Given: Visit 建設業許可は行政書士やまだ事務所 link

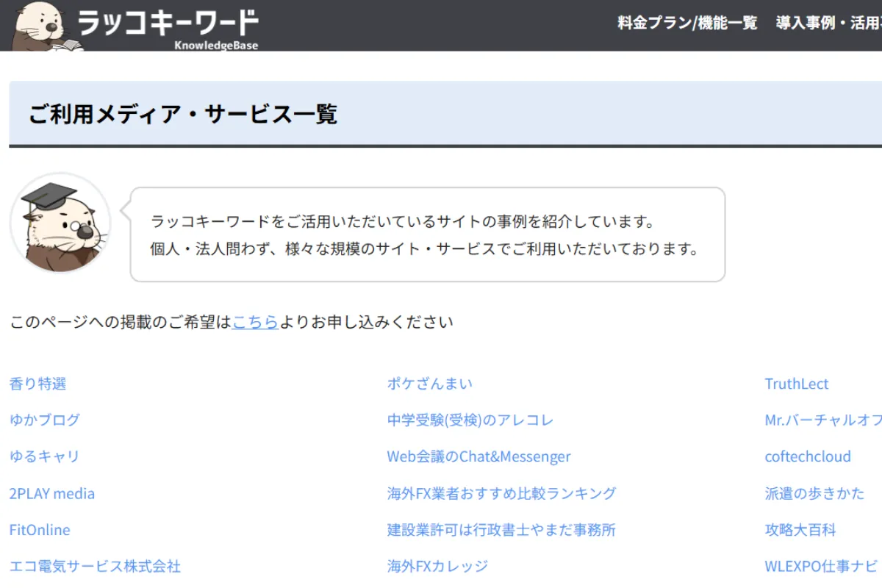Looking at the screenshot, I should (x=501, y=530).
